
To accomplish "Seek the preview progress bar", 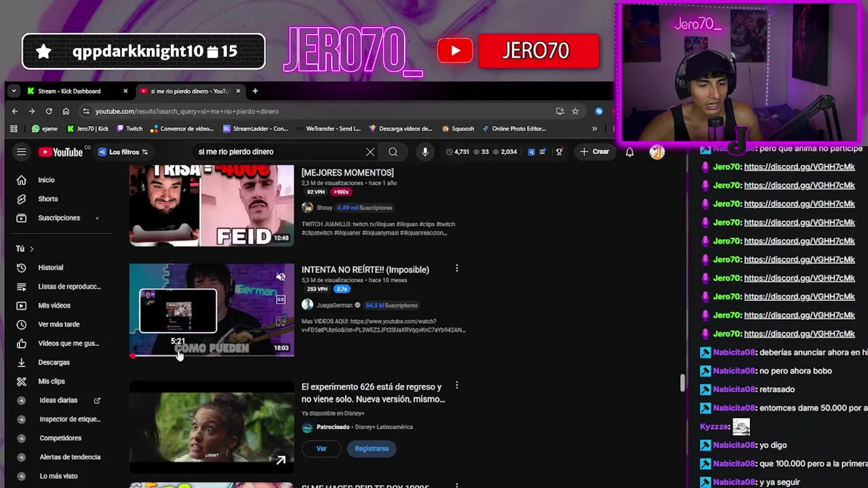I will 212,355.
